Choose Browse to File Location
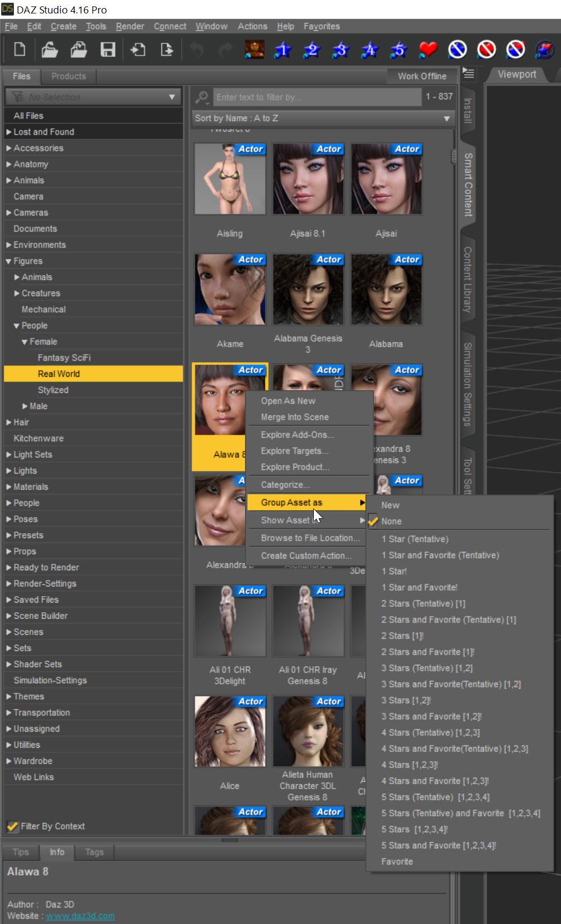Viewport: 561px width, 924px height. [x=310, y=538]
